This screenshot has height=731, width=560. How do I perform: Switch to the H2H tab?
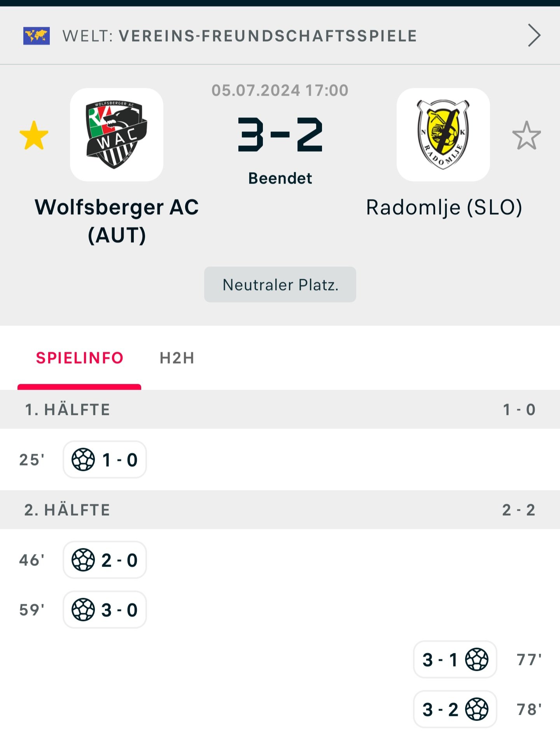(177, 358)
